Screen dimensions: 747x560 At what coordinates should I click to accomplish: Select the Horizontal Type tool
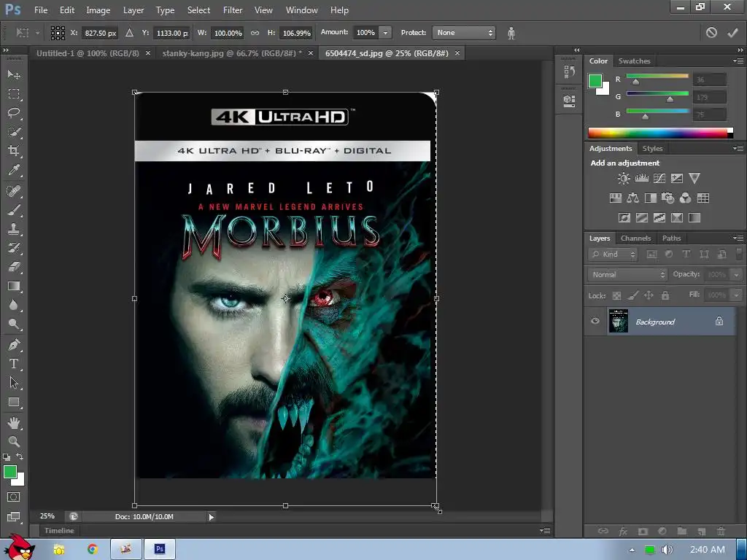14,364
